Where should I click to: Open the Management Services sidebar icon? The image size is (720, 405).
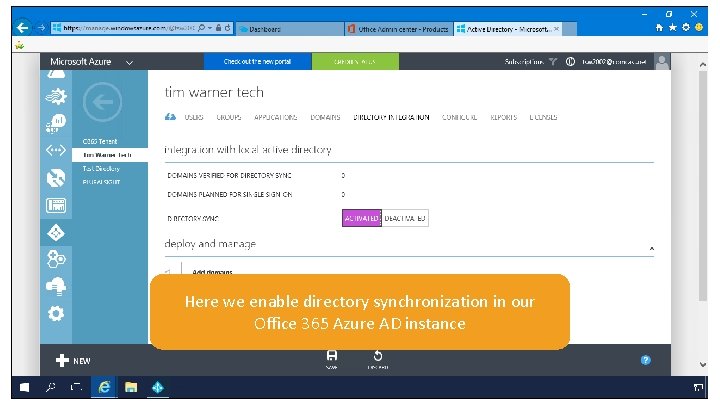56,205
